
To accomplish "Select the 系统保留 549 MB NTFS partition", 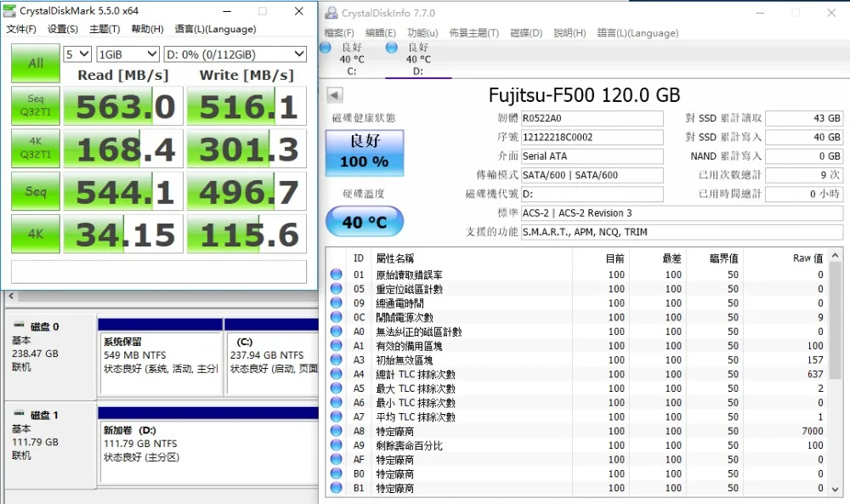I will click(x=161, y=356).
